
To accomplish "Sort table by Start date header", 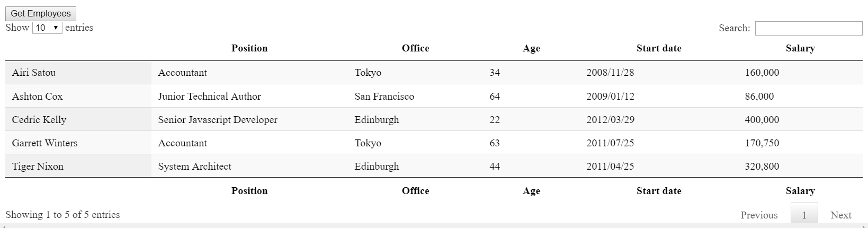I will pyautogui.click(x=659, y=48).
